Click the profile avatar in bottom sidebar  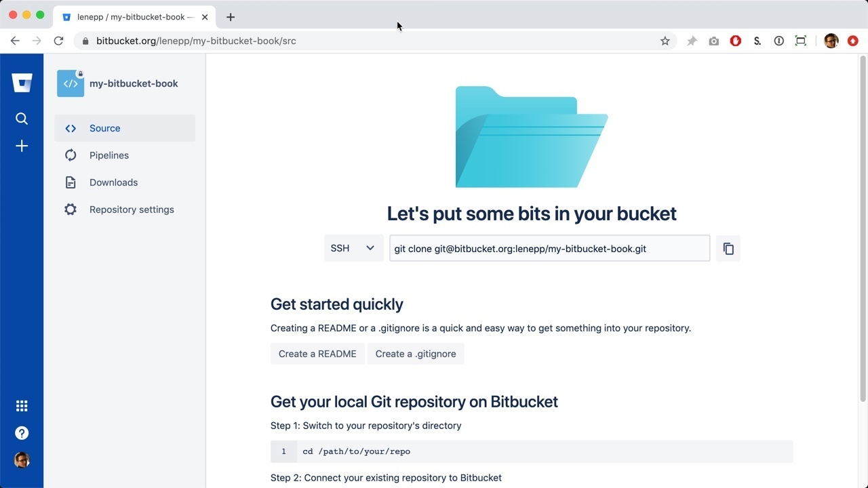pos(22,460)
